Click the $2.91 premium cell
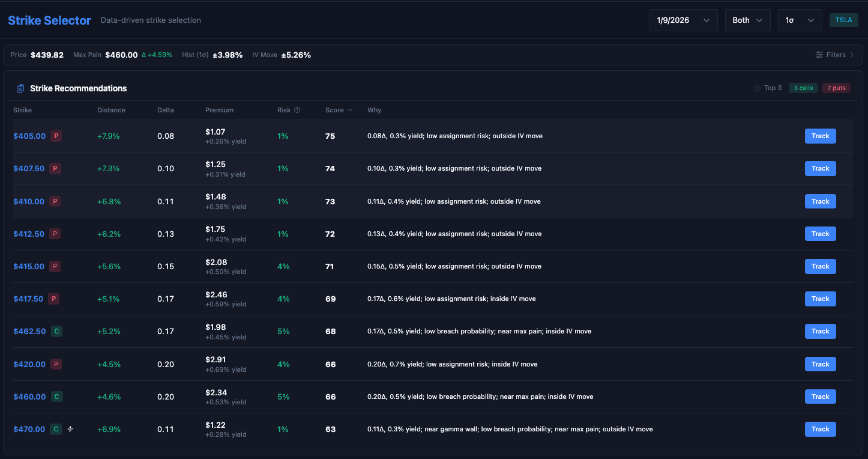This screenshot has width=868, height=459. [215, 359]
